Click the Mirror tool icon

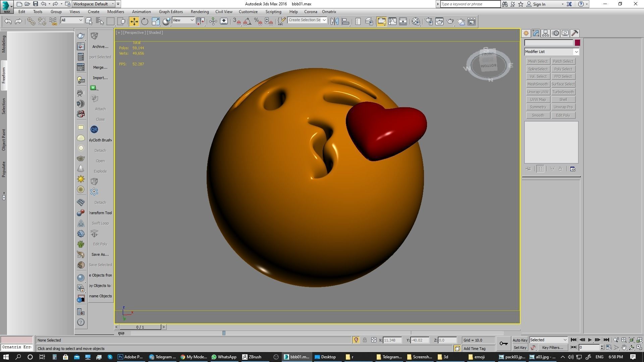pos(334,21)
